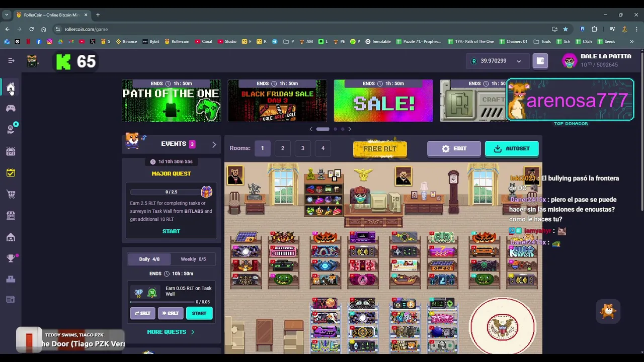Click the 0 / 0.05 task progress bar
This screenshot has height=362, width=644.
pos(162,302)
